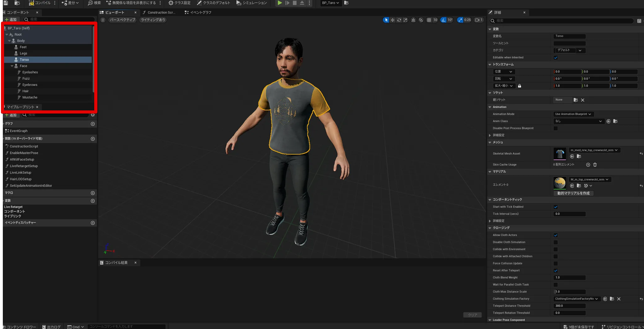Click the 動的マテリアルを作成 button

pyautogui.click(x=573, y=193)
